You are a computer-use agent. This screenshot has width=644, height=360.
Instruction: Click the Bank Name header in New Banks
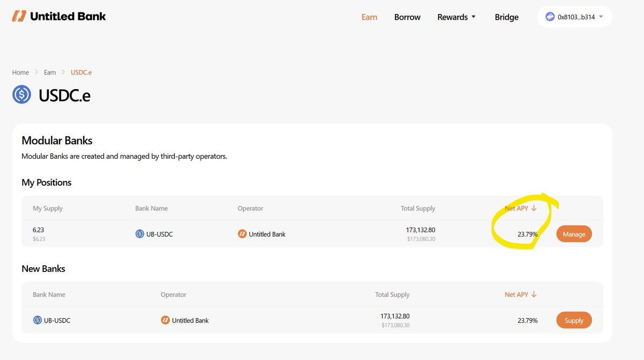[49, 295]
